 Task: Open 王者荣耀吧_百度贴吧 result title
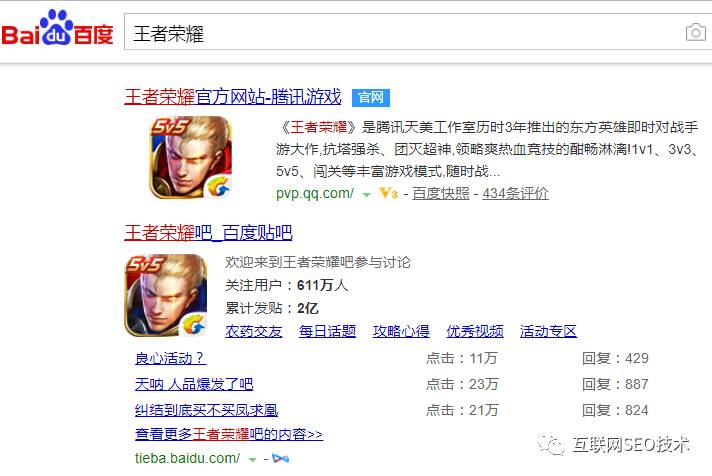208,233
